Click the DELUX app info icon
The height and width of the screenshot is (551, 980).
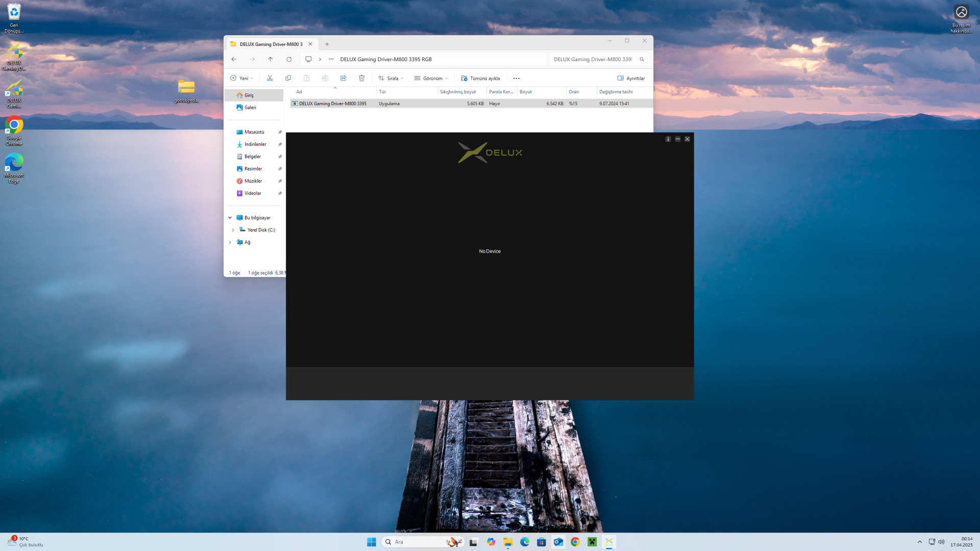tap(668, 139)
